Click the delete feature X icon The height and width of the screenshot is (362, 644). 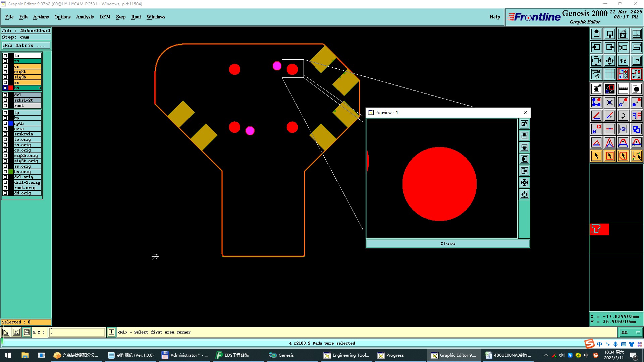point(609,102)
